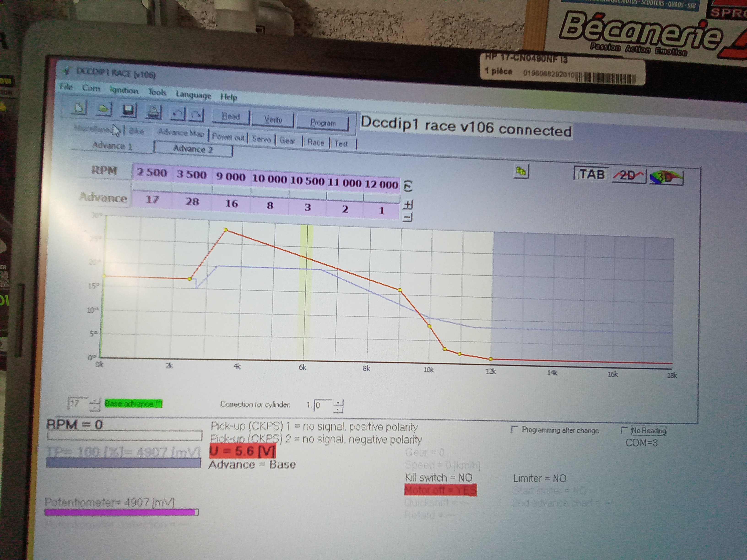
Task: Select the advance cell with value 17
Action: [x=152, y=199]
